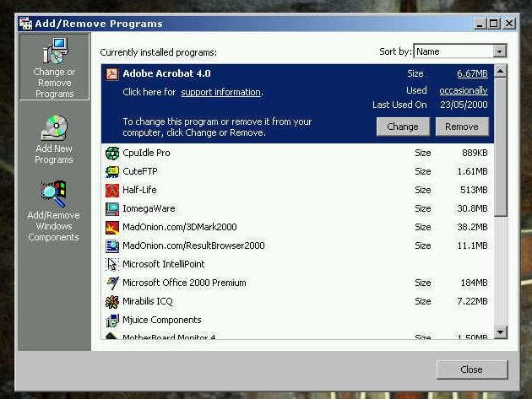This screenshot has width=532, height=399.
Task: Select the CpuIdle Pro entry
Action: [297, 153]
